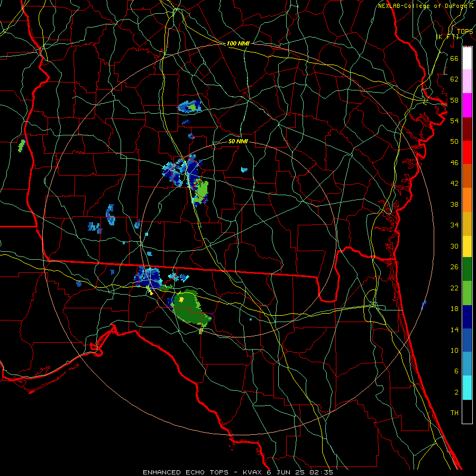The height and width of the screenshot is (476, 476).
Task: Select the dark red legend swatch
Action: 467,129
